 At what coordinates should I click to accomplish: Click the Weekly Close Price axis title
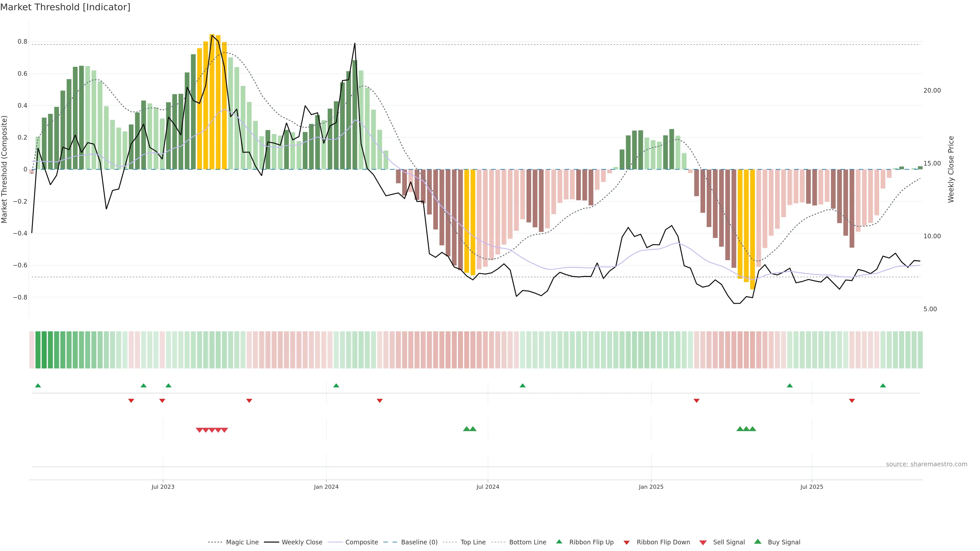pyautogui.click(x=951, y=169)
